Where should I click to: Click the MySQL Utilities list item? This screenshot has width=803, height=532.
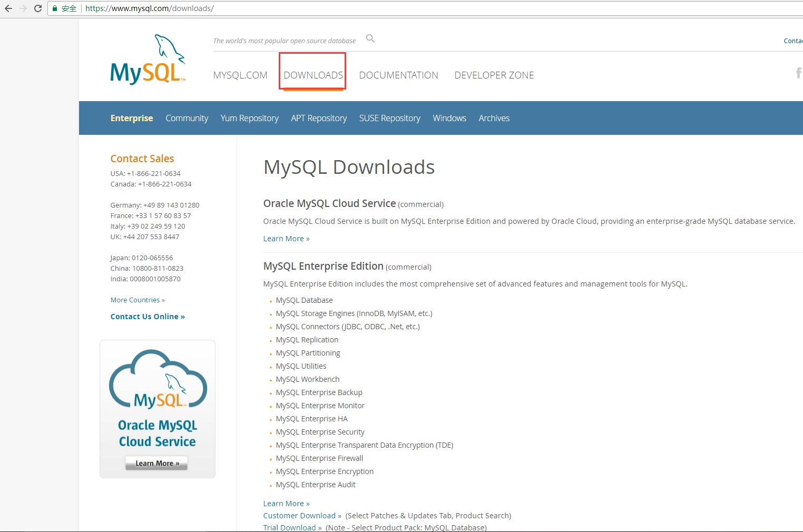(301, 366)
